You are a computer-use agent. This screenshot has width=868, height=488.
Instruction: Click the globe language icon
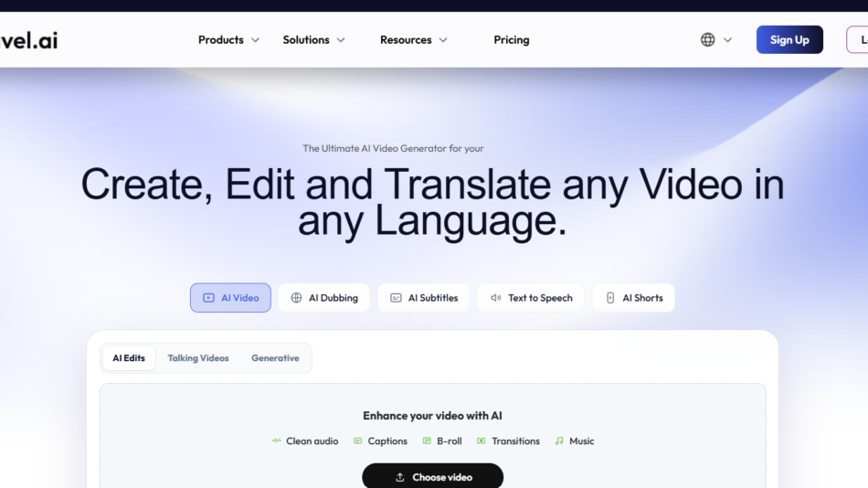point(707,40)
